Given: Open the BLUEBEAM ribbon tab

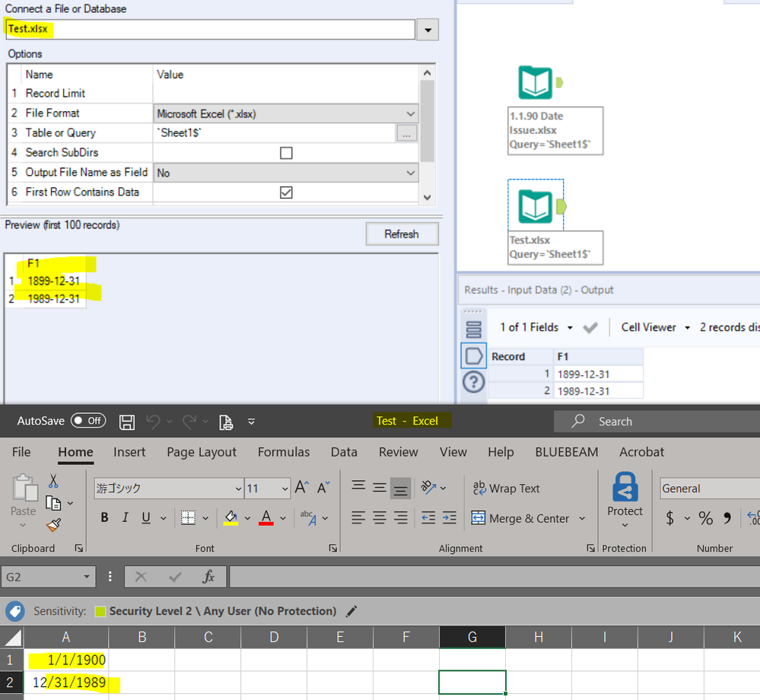Looking at the screenshot, I should pos(567,452).
